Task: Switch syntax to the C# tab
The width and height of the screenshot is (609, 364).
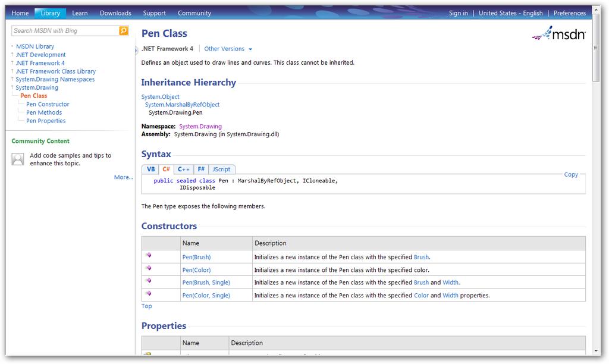Action: pyautogui.click(x=167, y=170)
